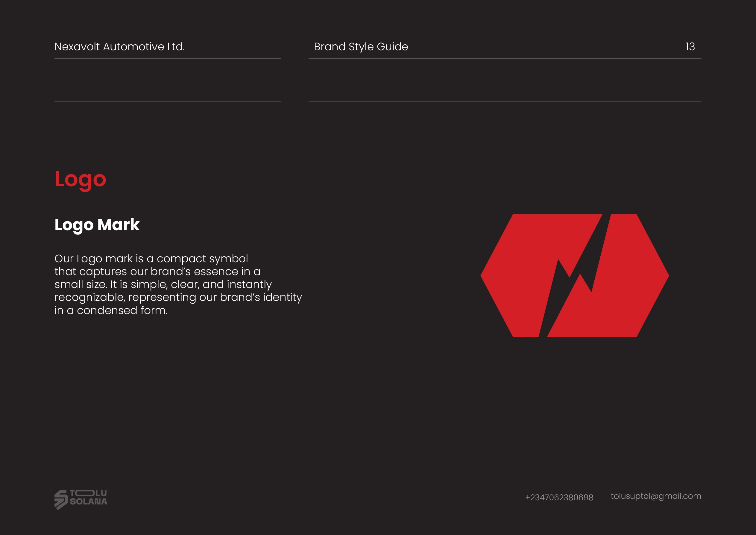This screenshot has width=756, height=535.
Task: Select the Brand Style Guide header text
Action: (x=361, y=47)
